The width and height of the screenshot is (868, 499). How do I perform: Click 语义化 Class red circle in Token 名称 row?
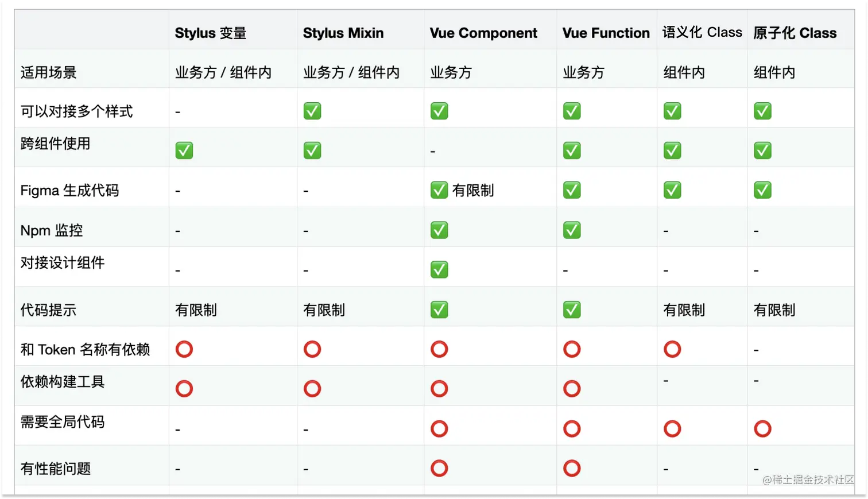[672, 349]
